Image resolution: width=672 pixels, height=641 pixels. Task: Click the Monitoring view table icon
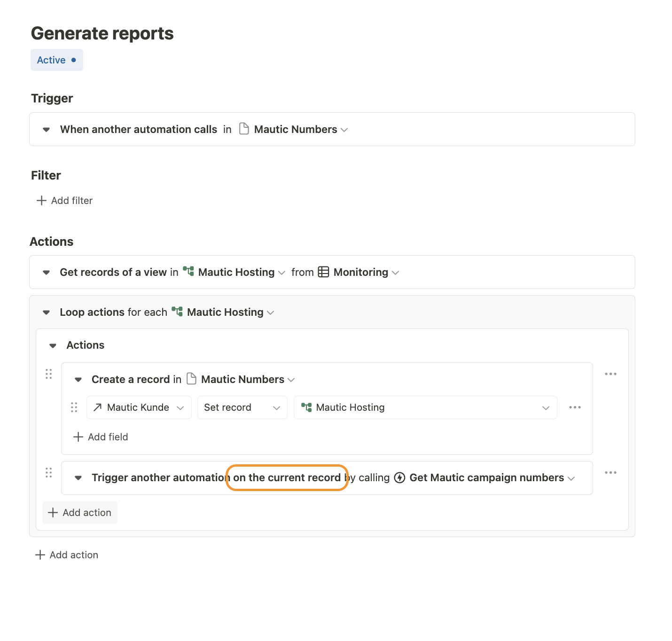(323, 272)
